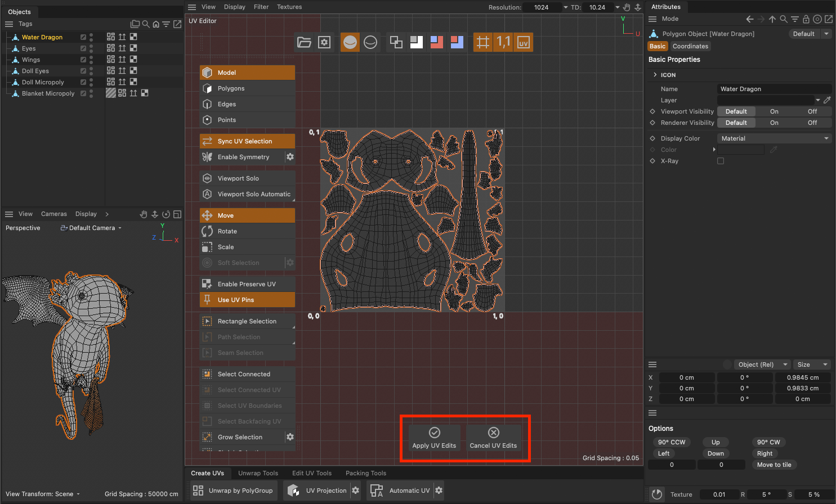The image size is (836, 504).
Task: Click the home icon in Objects panel
Action: [x=156, y=24]
